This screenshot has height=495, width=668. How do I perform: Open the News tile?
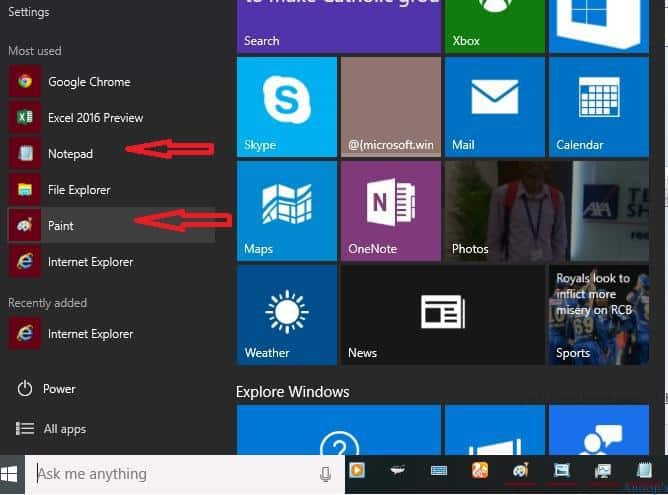443,315
